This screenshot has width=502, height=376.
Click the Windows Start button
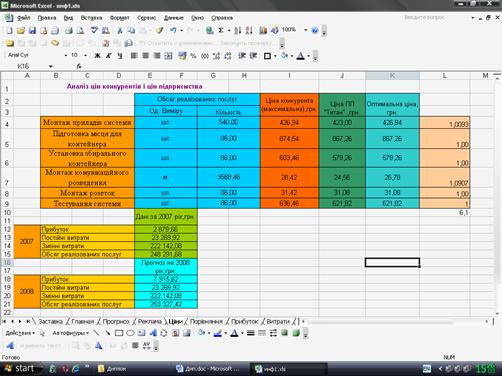[21, 368]
